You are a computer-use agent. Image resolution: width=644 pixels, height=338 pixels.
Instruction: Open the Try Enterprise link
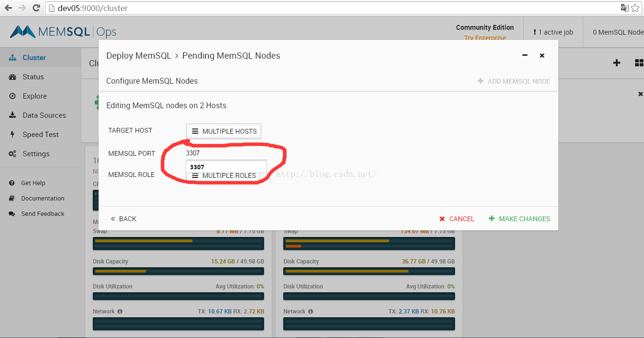[485, 38]
